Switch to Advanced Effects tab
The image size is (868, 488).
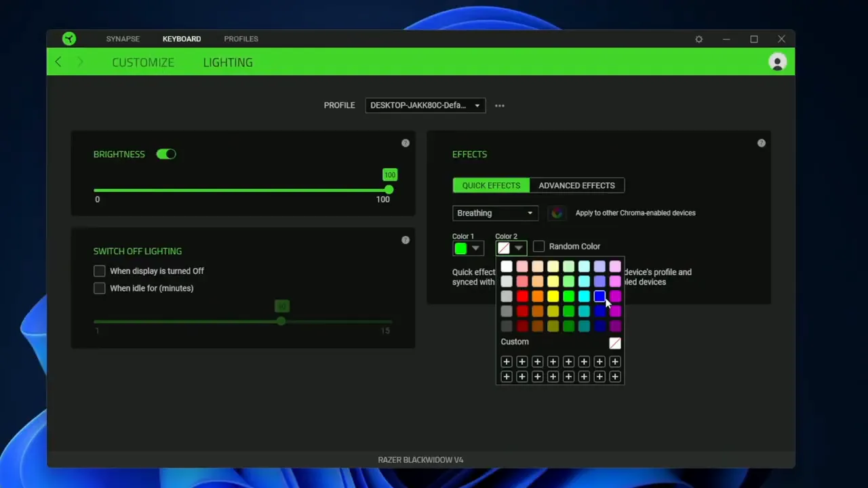coord(576,186)
